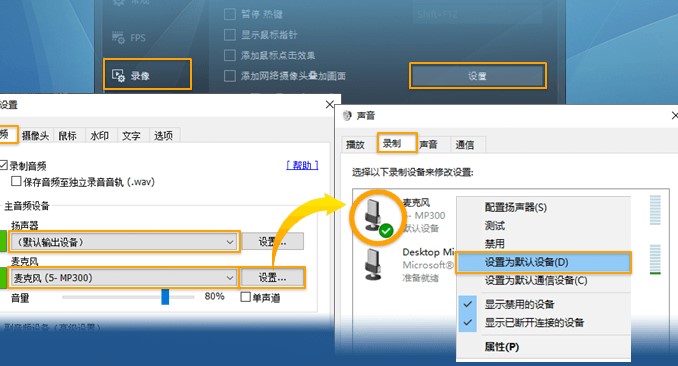678x366 pixels.
Task: Close the 设置 recording settings dialog
Action: [x=330, y=104]
